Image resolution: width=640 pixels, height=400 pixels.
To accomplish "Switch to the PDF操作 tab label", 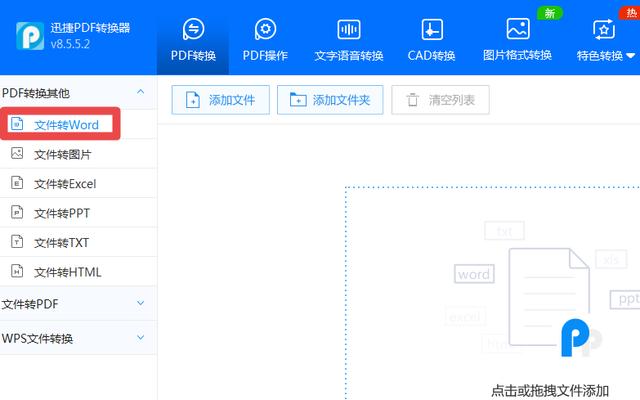I will coord(265,56).
